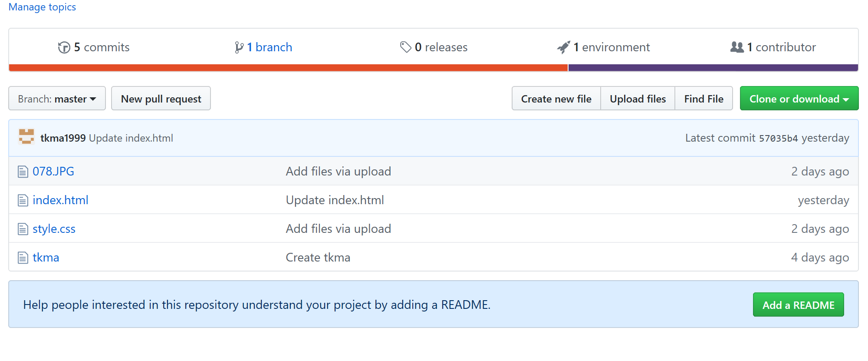Click the commits history clock icon
868x361 pixels.
point(64,47)
